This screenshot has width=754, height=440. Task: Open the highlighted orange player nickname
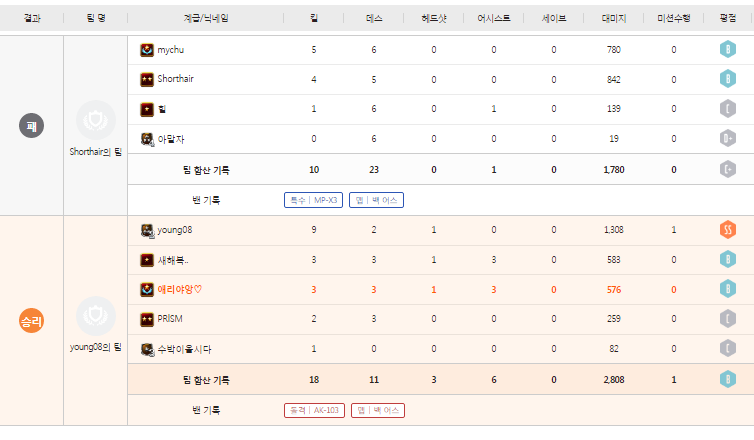point(180,290)
